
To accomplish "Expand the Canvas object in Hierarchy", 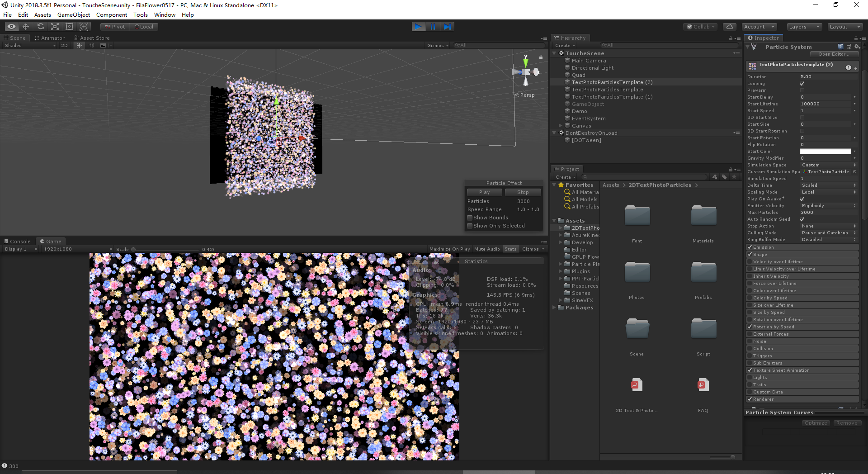I will pyautogui.click(x=561, y=126).
